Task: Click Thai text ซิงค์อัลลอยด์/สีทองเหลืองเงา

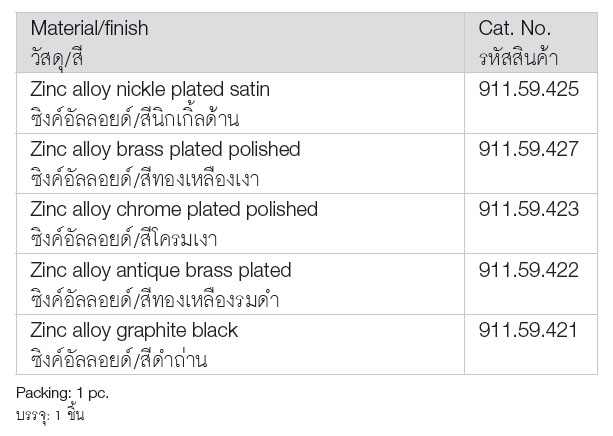Action: (x=145, y=178)
